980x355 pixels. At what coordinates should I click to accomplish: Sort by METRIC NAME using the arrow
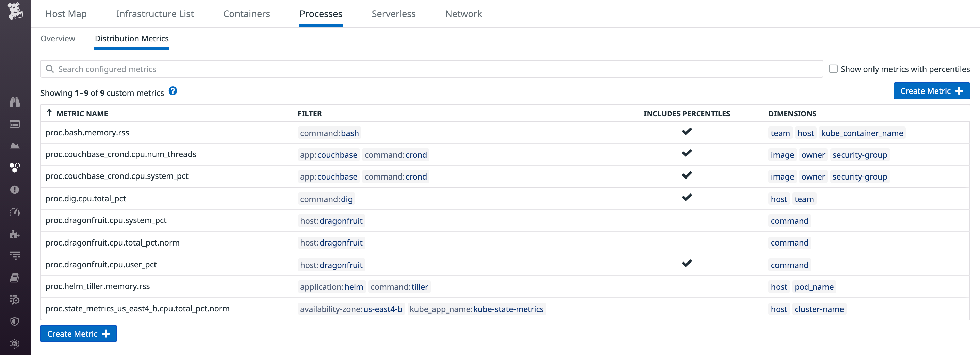49,113
